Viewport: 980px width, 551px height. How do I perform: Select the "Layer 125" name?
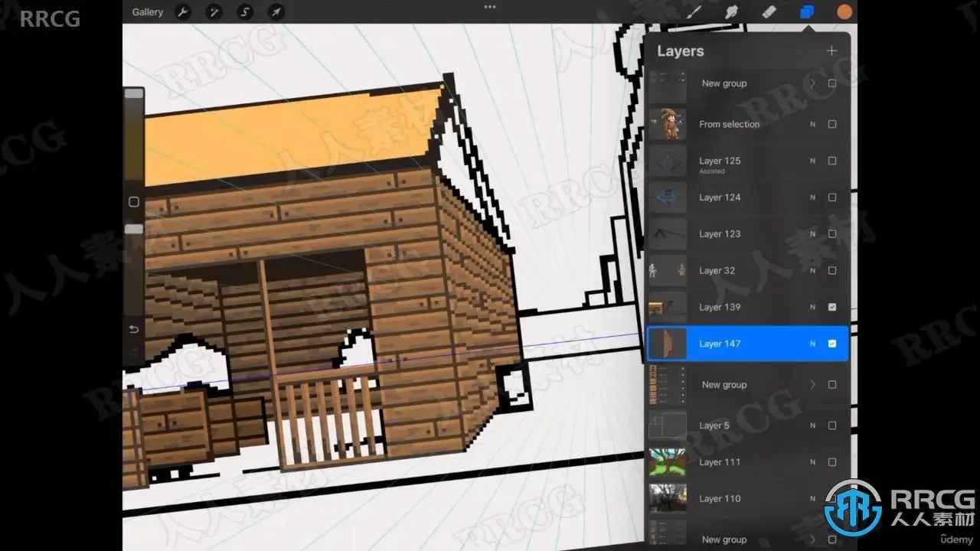[x=720, y=161]
